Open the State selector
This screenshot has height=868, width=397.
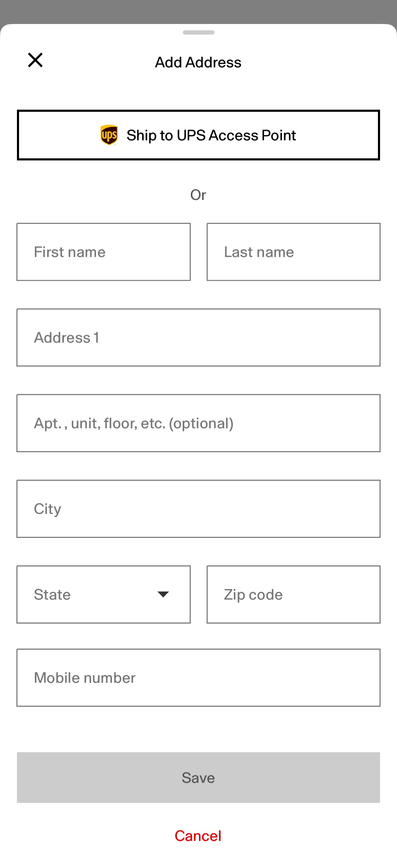103,594
